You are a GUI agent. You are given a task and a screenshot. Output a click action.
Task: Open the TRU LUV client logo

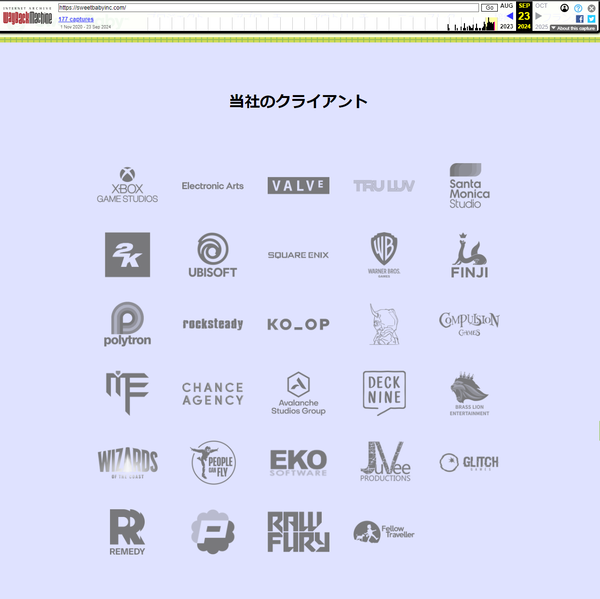click(384, 186)
